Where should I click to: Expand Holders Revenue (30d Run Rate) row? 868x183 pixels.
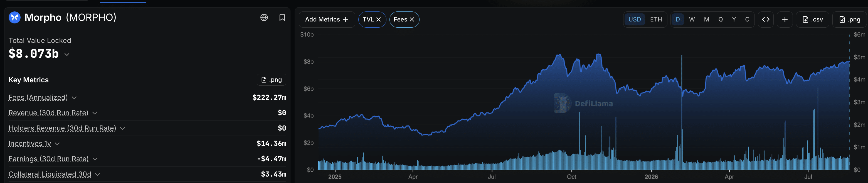point(123,128)
